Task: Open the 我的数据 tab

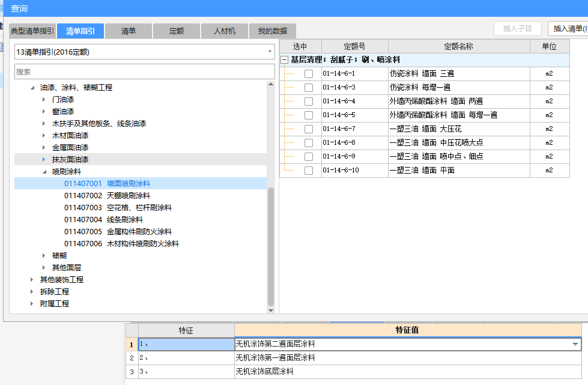Action: (x=272, y=31)
